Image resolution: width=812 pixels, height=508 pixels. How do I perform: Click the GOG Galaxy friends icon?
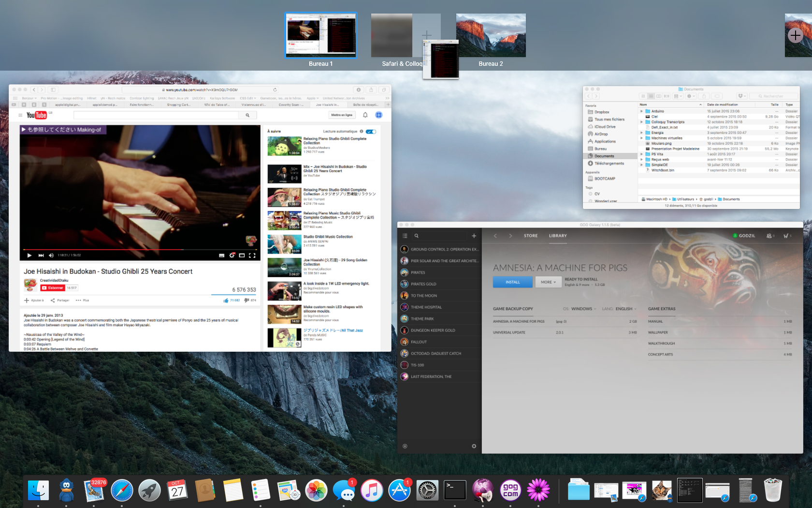click(769, 236)
